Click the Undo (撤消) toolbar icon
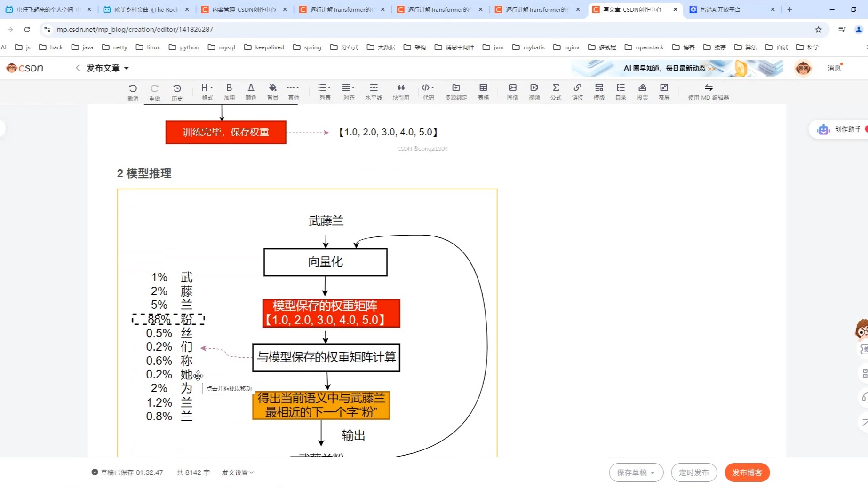Image resolution: width=868 pixels, height=488 pixels. tap(133, 92)
